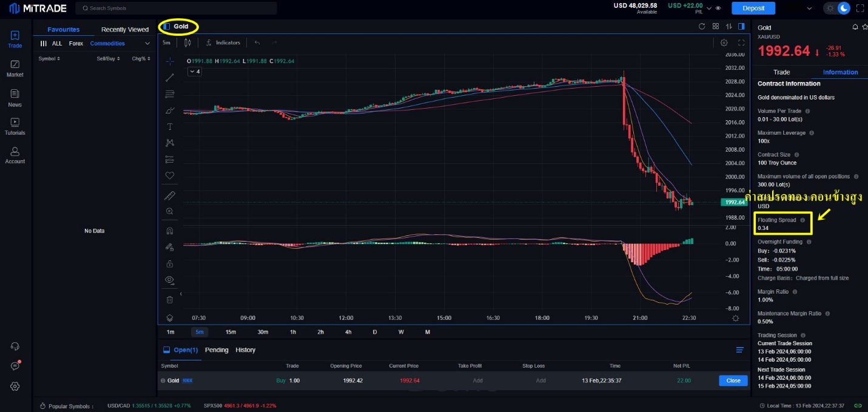The image size is (868, 412).
Task: Select the Fibonacci retracement tool
Action: (170, 94)
